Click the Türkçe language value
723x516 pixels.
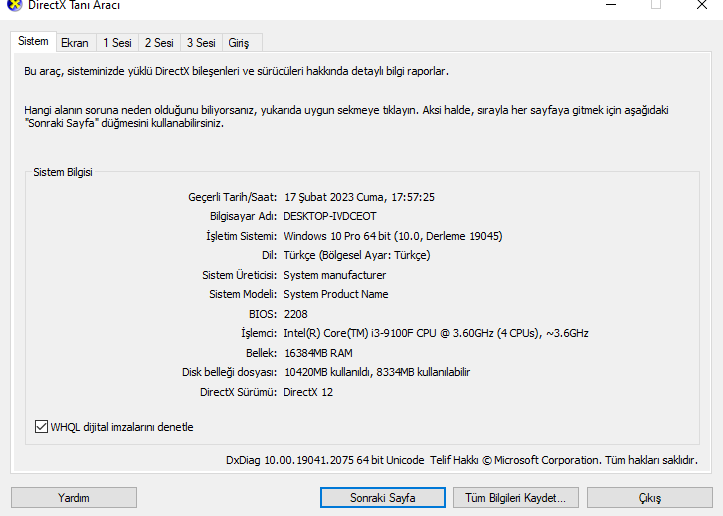pyautogui.click(x=357, y=255)
